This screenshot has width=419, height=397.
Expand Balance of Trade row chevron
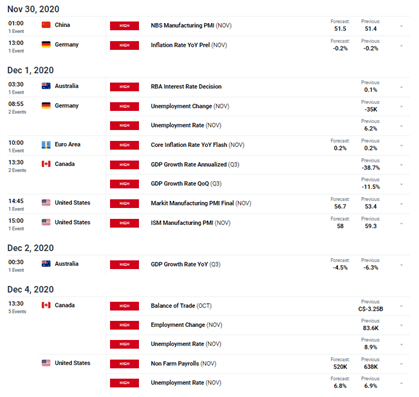[x=401, y=306]
